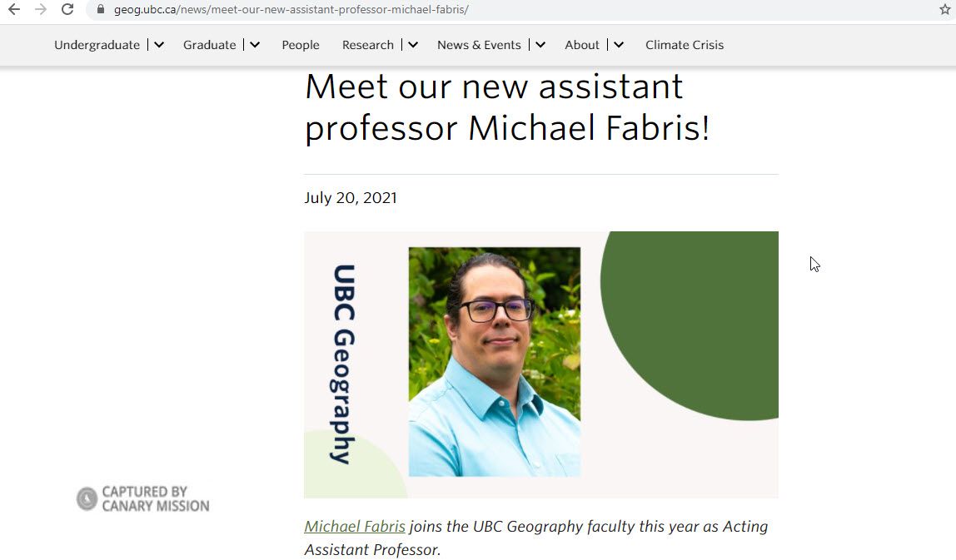Image resolution: width=956 pixels, height=560 pixels.
Task: Click the padlock site security icon
Action: pos(99,11)
